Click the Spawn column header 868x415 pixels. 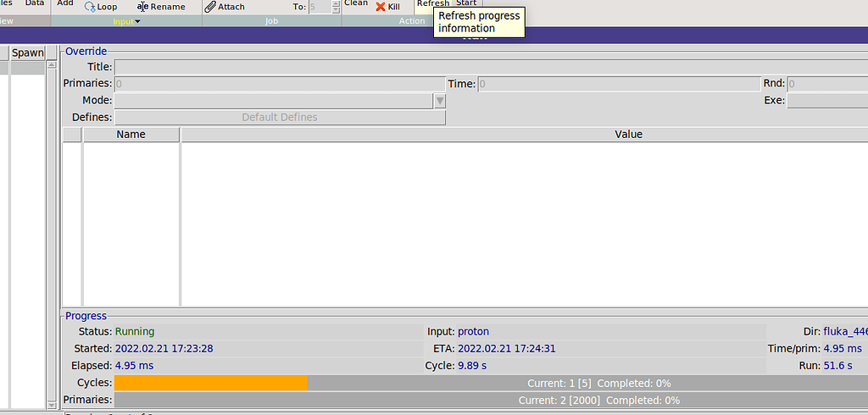coord(27,53)
